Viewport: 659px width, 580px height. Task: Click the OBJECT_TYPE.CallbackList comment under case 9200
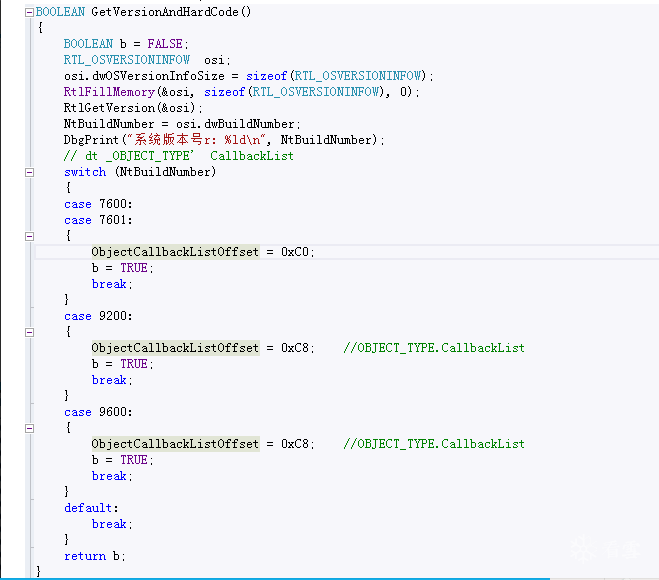(x=434, y=348)
